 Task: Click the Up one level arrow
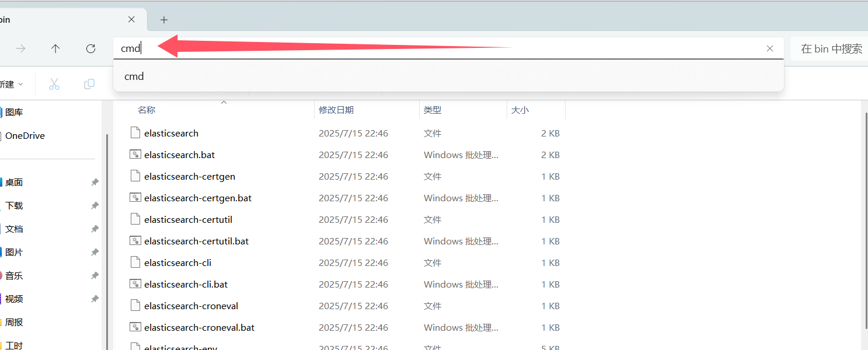[55, 49]
